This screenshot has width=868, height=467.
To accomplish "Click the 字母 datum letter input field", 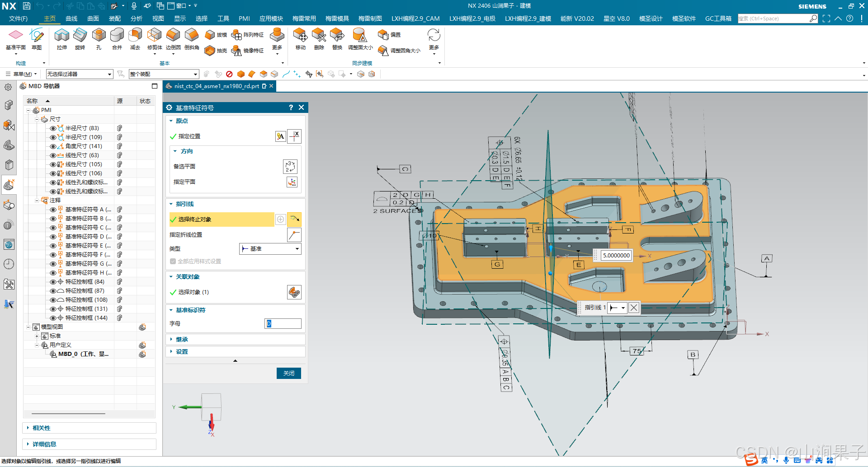I will tap(283, 324).
